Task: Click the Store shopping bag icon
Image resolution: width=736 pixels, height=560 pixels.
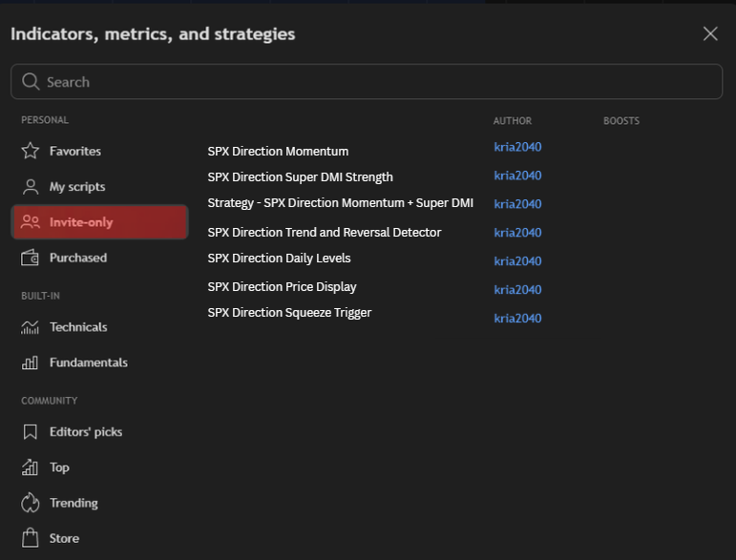Action: [x=31, y=538]
